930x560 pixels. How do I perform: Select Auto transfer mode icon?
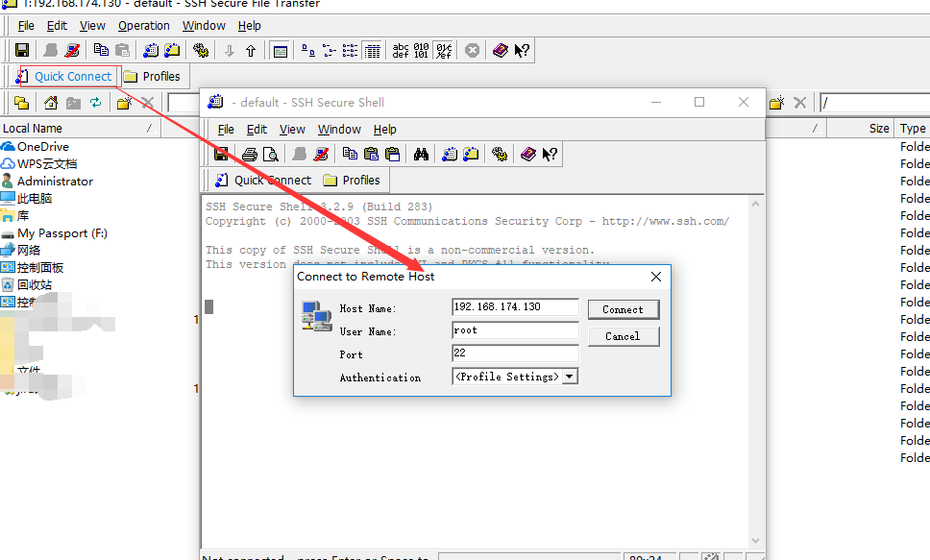click(444, 50)
